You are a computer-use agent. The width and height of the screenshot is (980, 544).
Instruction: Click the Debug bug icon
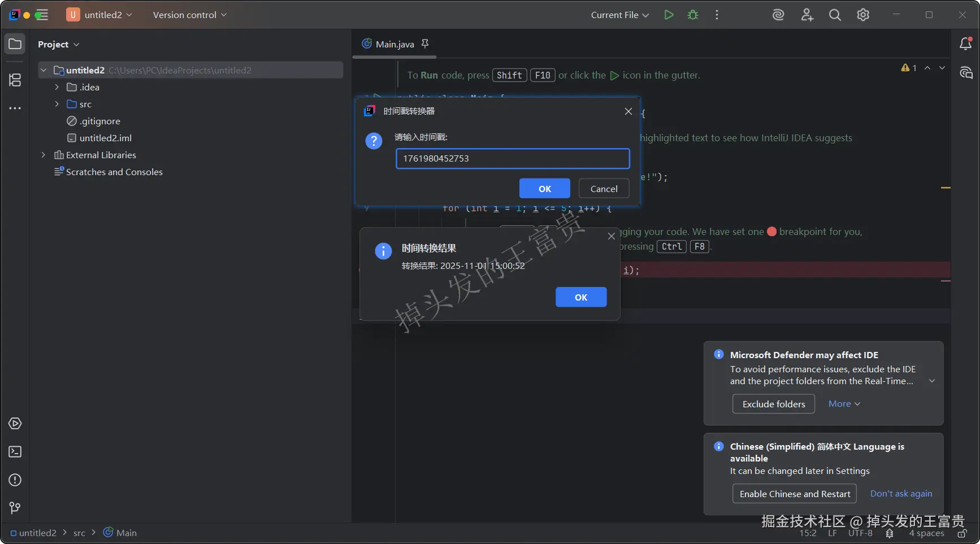[692, 15]
